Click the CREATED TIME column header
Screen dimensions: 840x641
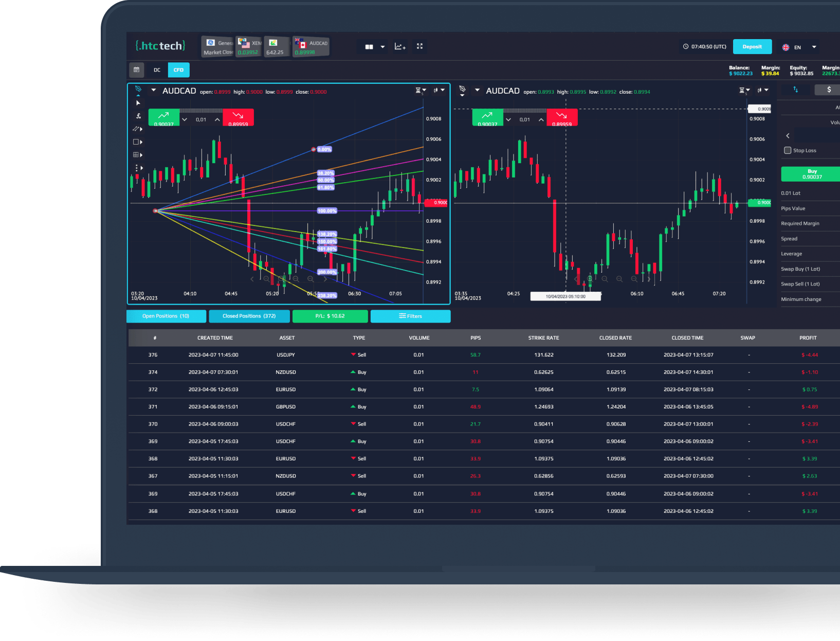tap(215, 338)
